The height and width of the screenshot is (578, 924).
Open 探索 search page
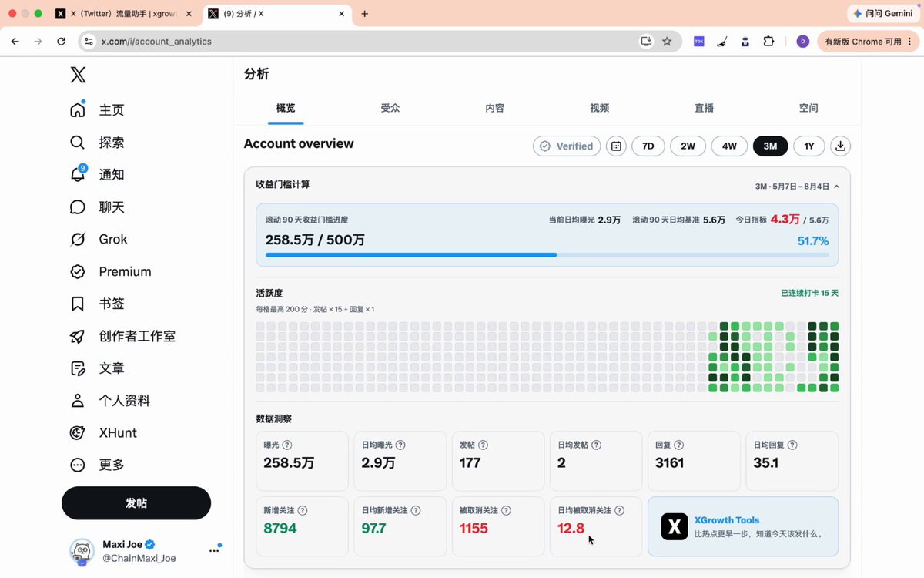(x=97, y=143)
